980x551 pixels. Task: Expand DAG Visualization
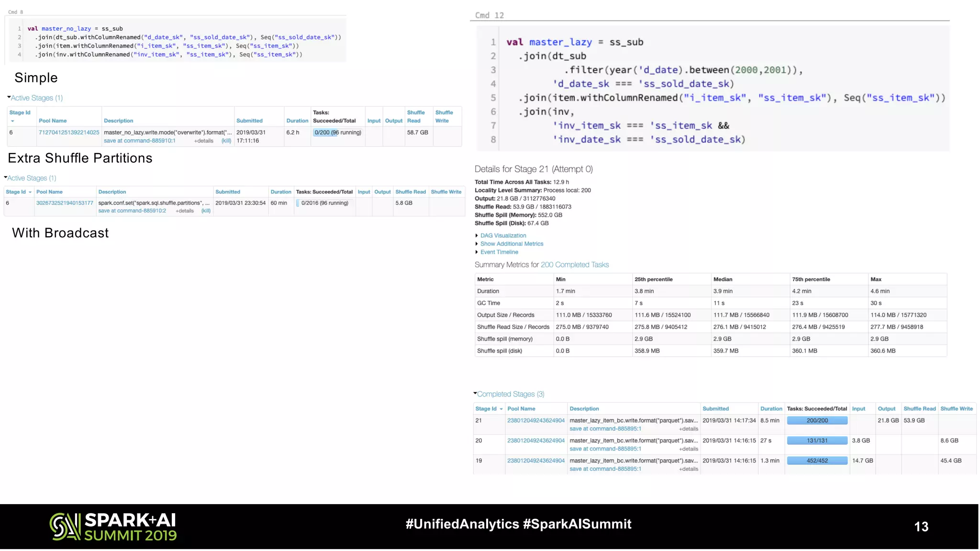pyautogui.click(x=503, y=236)
